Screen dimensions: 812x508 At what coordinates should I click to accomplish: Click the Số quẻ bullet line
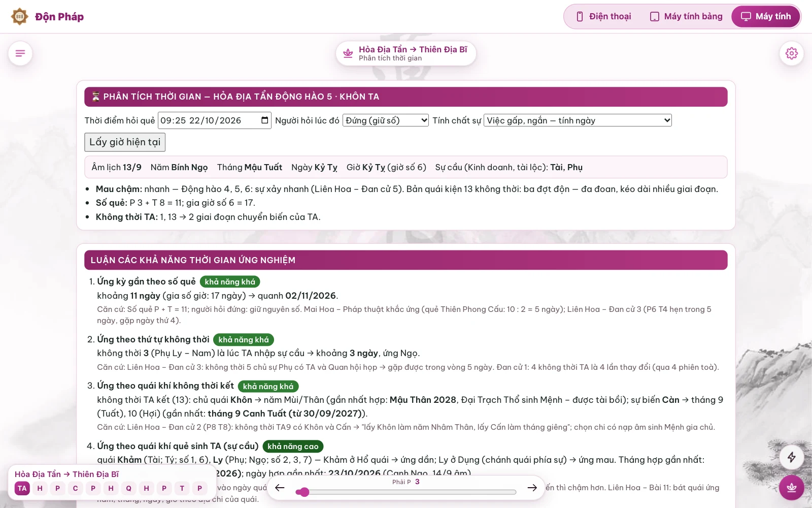click(176, 203)
